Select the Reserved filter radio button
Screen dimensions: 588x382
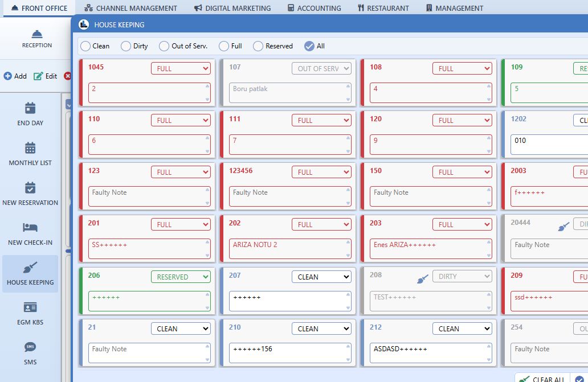coord(258,46)
